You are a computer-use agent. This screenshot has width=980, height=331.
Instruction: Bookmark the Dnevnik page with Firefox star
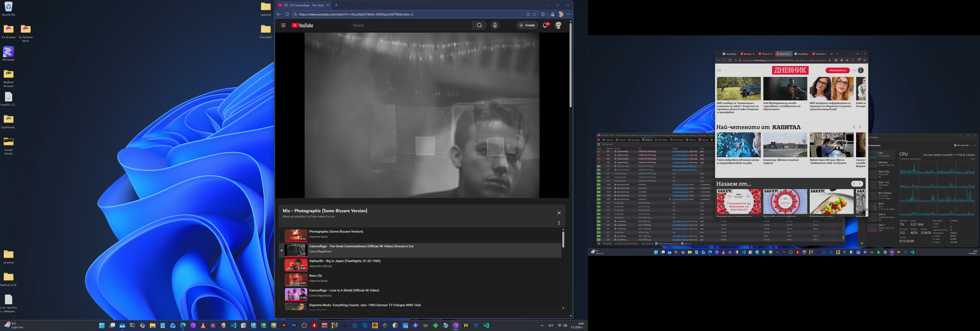coord(830,60)
